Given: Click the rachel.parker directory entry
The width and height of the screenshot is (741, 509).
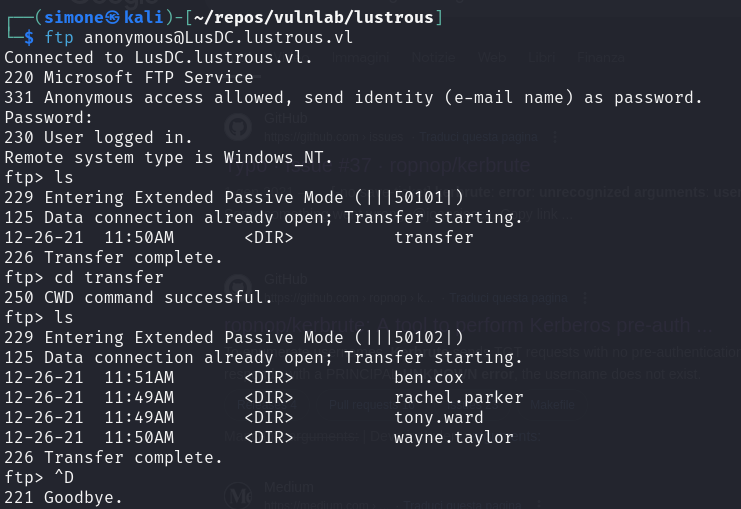Looking at the screenshot, I should (457, 397).
